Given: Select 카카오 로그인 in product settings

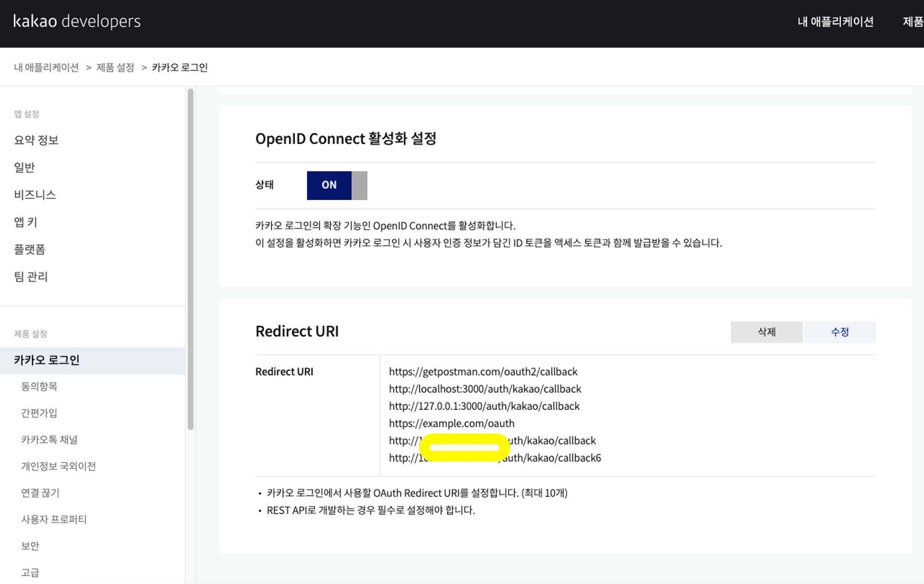Looking at the screenshot, I should coord(47,360).
